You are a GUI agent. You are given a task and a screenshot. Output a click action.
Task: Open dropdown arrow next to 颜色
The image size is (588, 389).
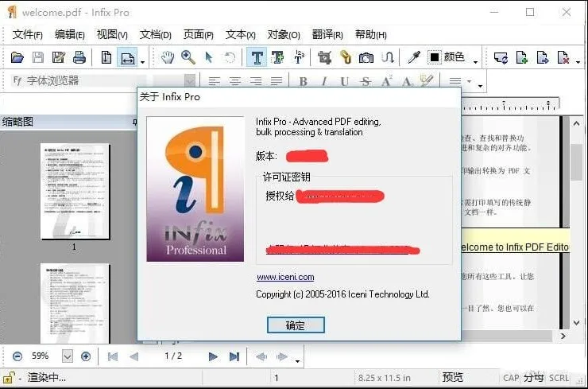(x=476, y=60)
